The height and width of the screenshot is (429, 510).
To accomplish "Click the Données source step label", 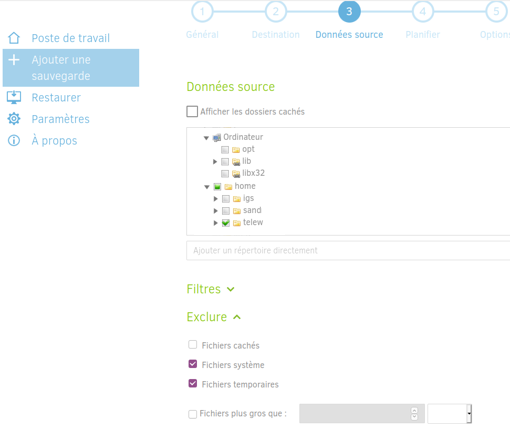I will tap(349, 35).
